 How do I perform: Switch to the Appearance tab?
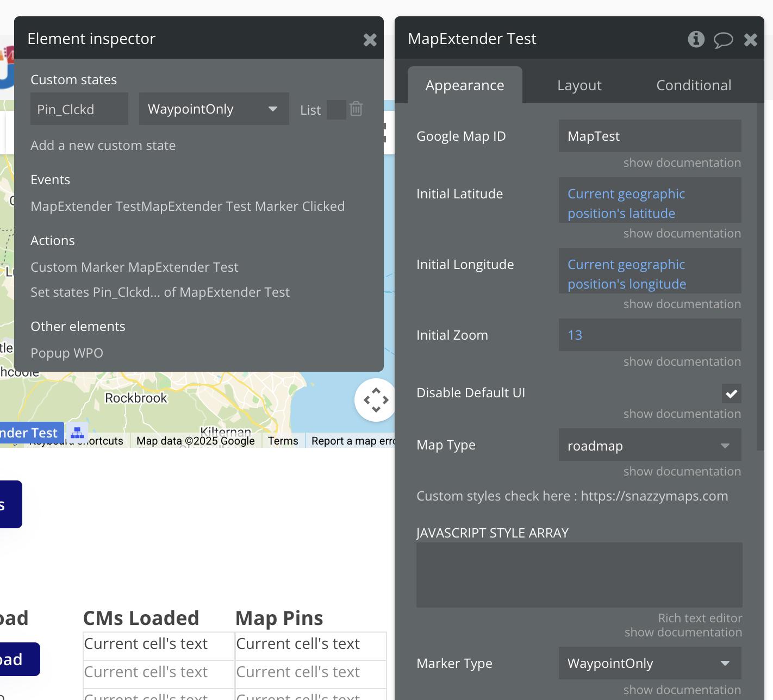click(465, 85)
